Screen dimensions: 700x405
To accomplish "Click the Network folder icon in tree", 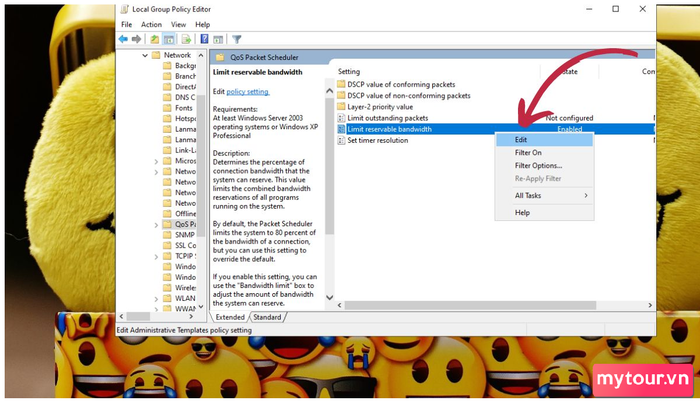I will (156, 55).
